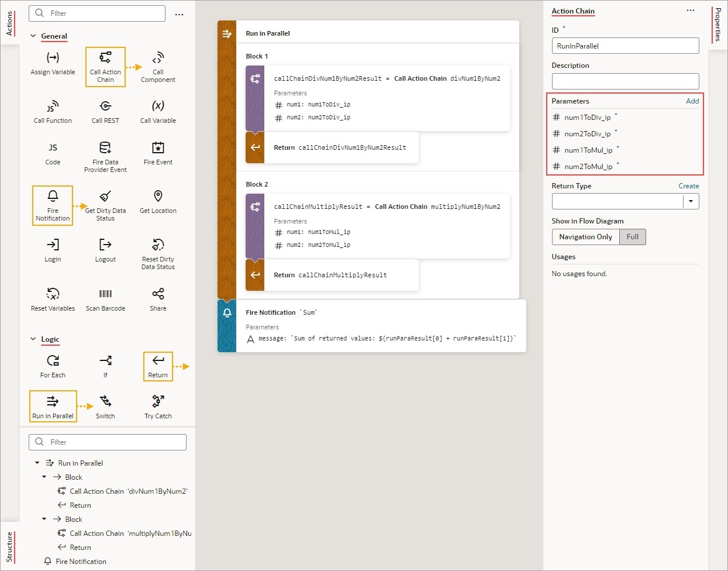The height and width of the screenshot is (571, 728).
Task: Select the Fire Event action
Action: click(158, 154)
